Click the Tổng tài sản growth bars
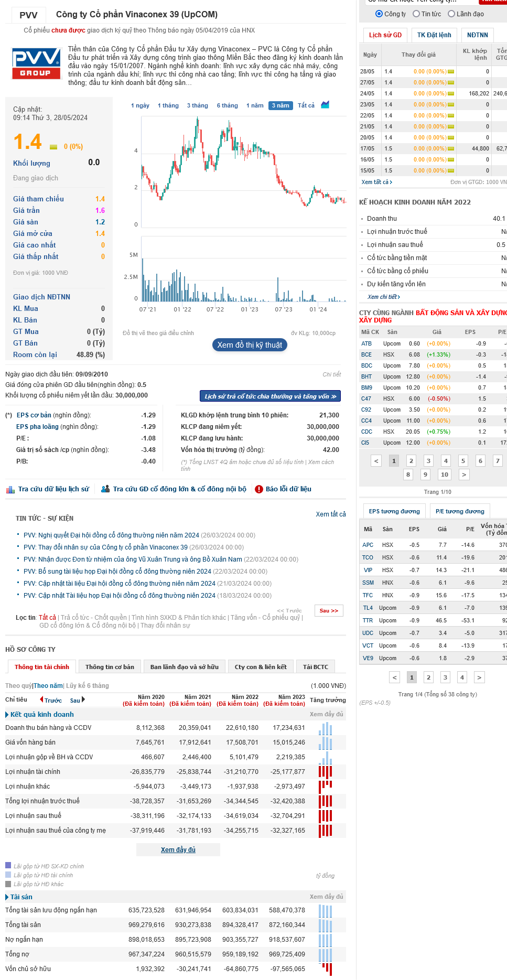Image resolution: width=507 pixels, height=980 pixels. point(326,925)
